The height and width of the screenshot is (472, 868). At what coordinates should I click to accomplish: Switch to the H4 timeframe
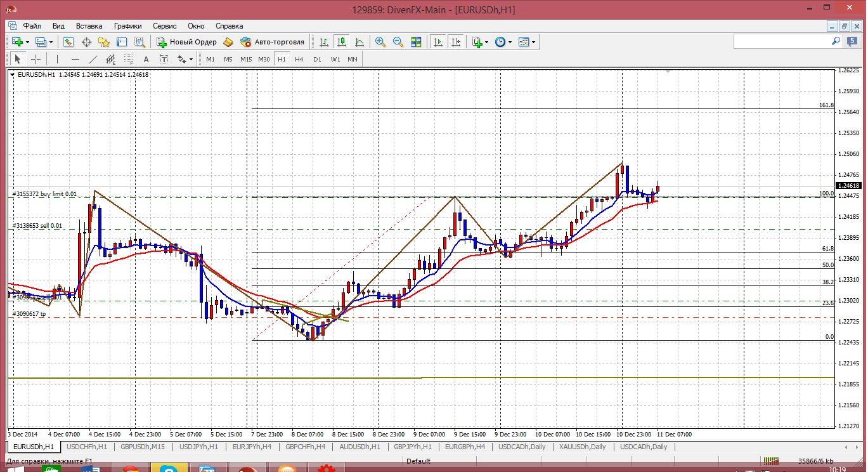pos(299,59)
